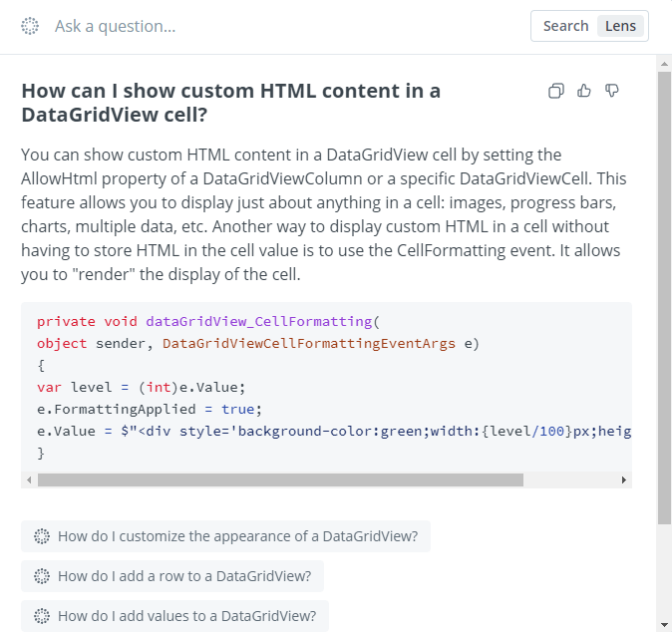Click the vertical scrollbar down arrow
Screen dimensions: 672x632
[x=664, y=625]
